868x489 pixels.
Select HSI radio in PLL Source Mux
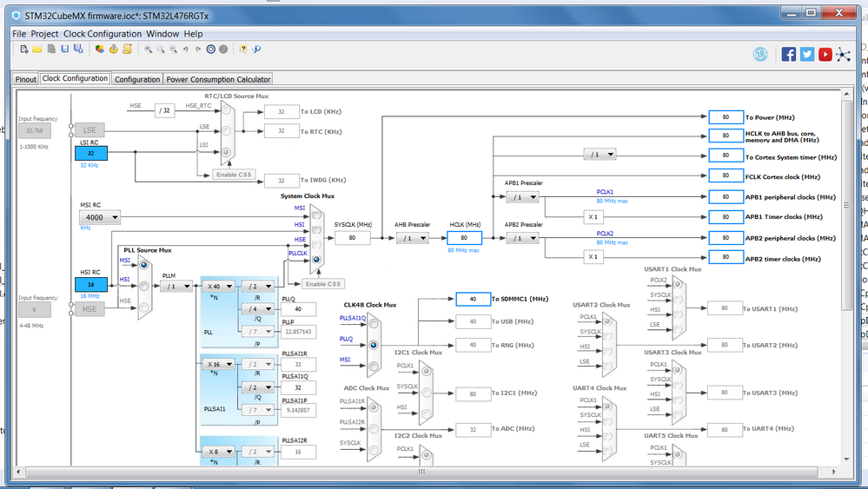click(x=144, y=286)
